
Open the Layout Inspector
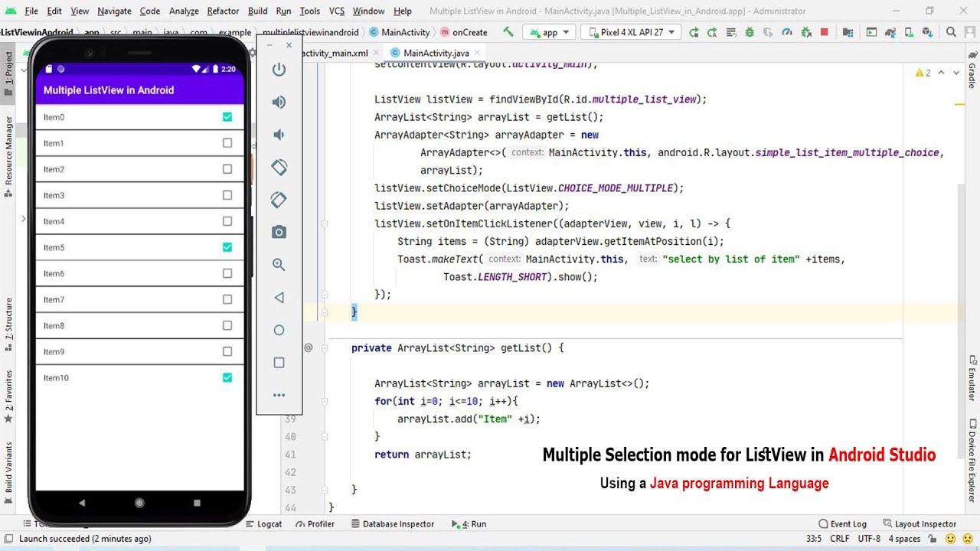point(920,524)
